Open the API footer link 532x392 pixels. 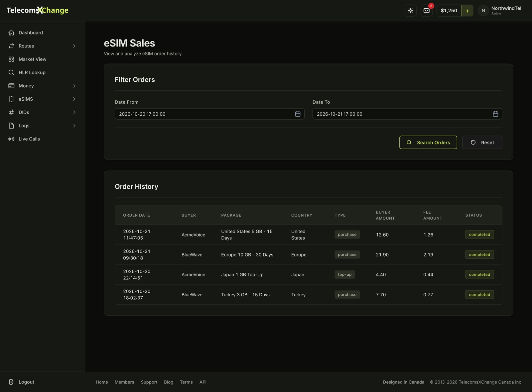click(203, 382)
